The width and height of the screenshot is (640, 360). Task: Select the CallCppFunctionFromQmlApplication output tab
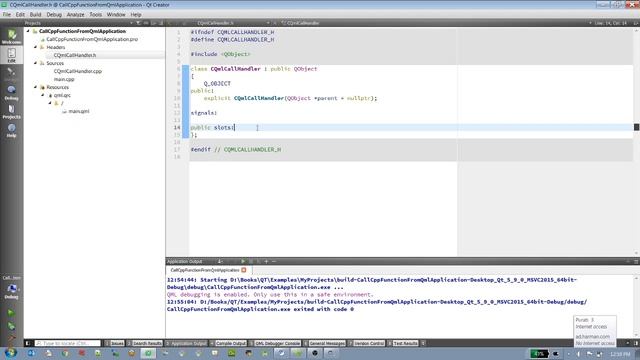tap(204, 270)
